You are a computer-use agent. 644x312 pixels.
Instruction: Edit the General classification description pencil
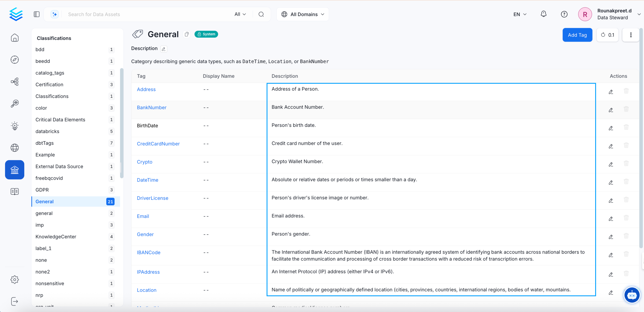[164, 49]
